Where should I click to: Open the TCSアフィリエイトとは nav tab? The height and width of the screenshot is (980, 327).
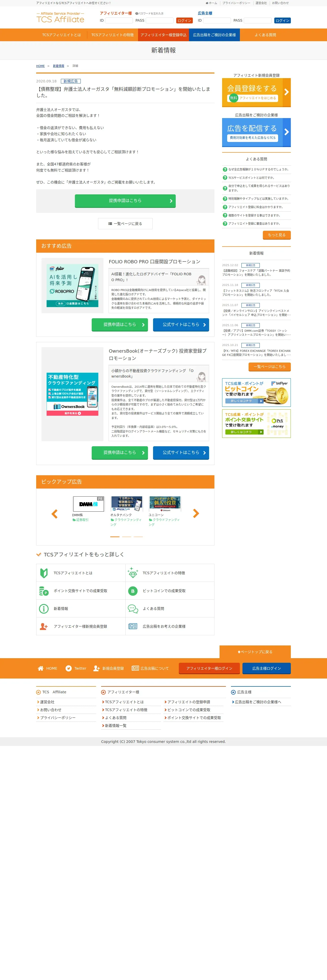62,35
